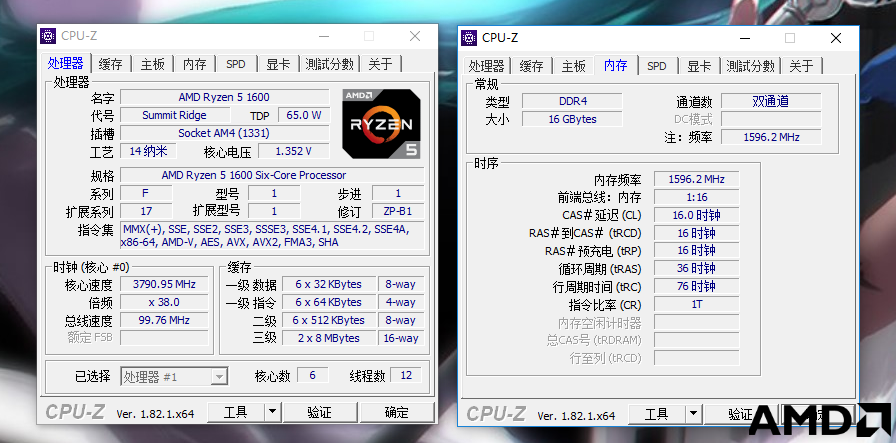Click the 验证 button in the left CPU-Z window

[320, 412]
